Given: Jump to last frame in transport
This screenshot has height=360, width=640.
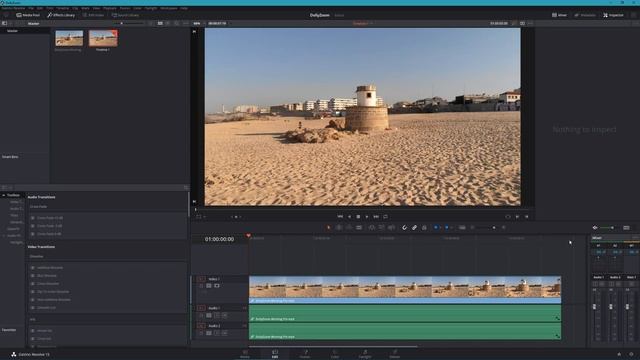Looking at the screenshot, I should point(376,217).
